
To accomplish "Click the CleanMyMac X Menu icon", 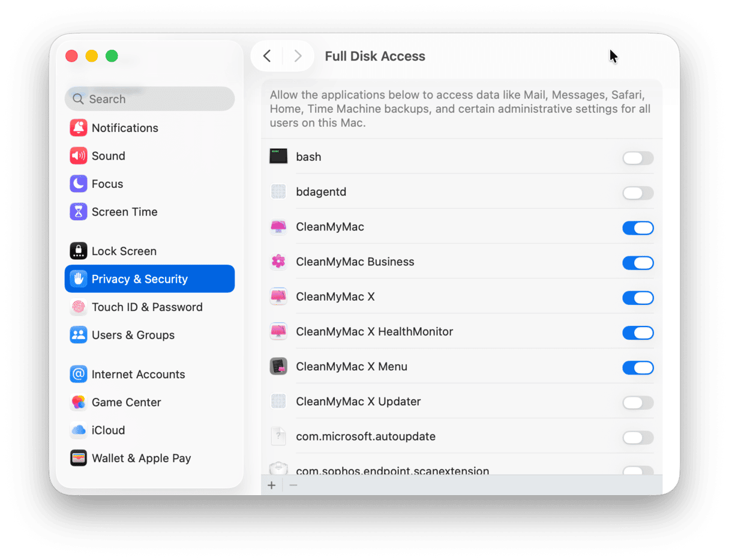I will tap(278, 366).
